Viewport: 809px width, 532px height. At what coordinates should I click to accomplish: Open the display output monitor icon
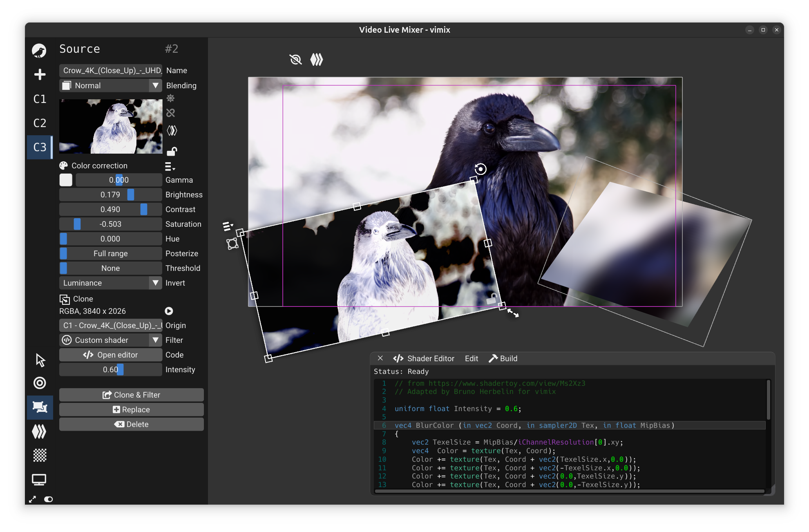point(39,479)
